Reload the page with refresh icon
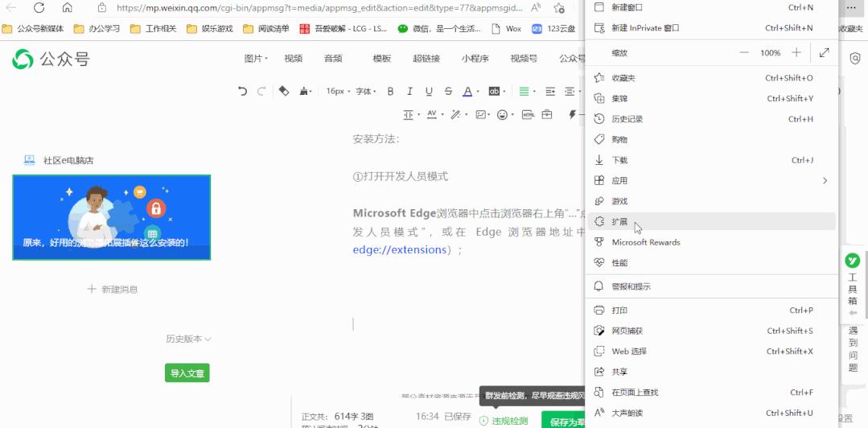The image size is (868, 428). coord(39,8)
